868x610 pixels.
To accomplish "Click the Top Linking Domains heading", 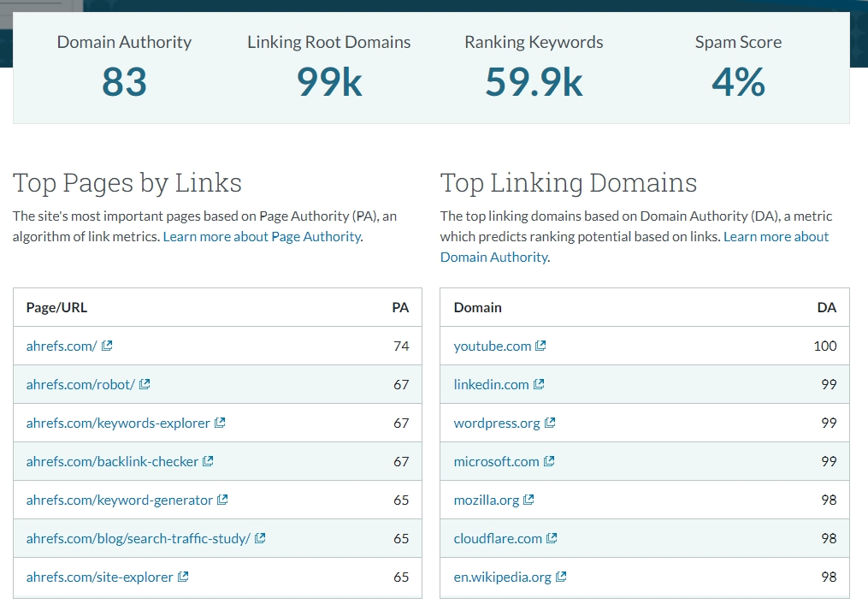I will (569, 183).
